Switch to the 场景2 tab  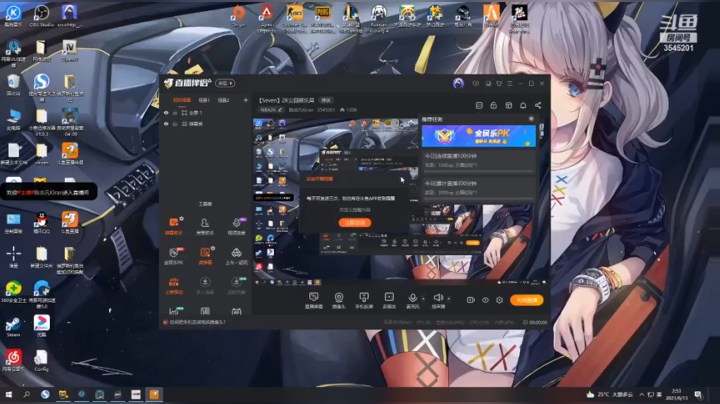[x=224, y=100]
